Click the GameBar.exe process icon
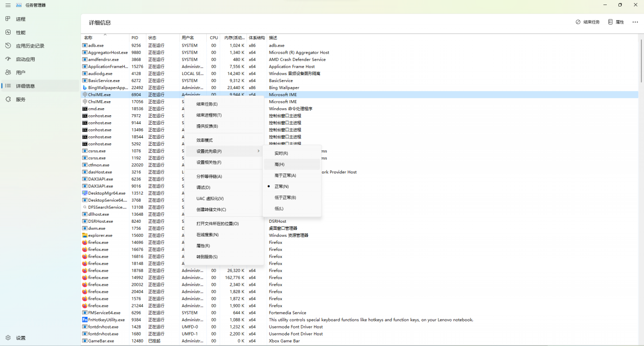The height and width of the screenshot is (346, 644). [85, 341]
